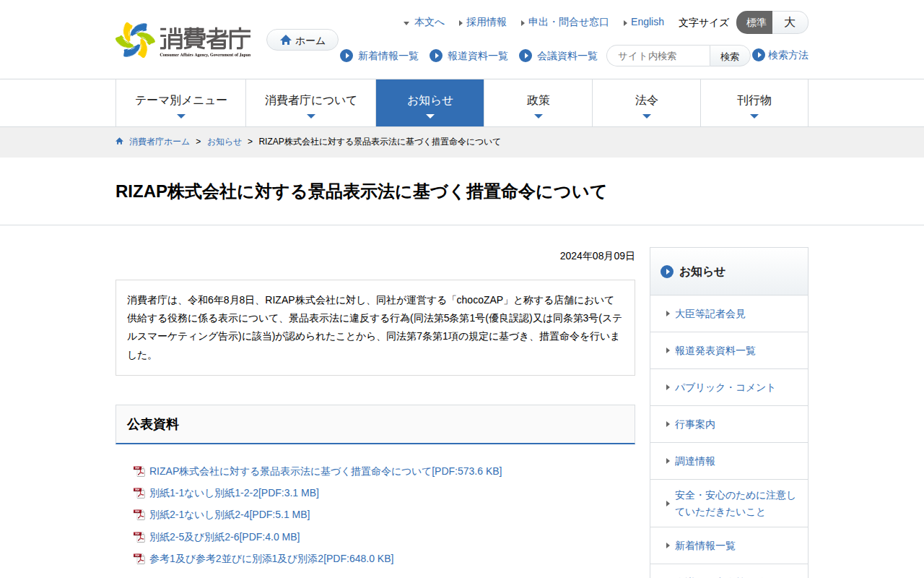Switch to the English version link
Screen dimensions: 924x578
tap(647, 22)
